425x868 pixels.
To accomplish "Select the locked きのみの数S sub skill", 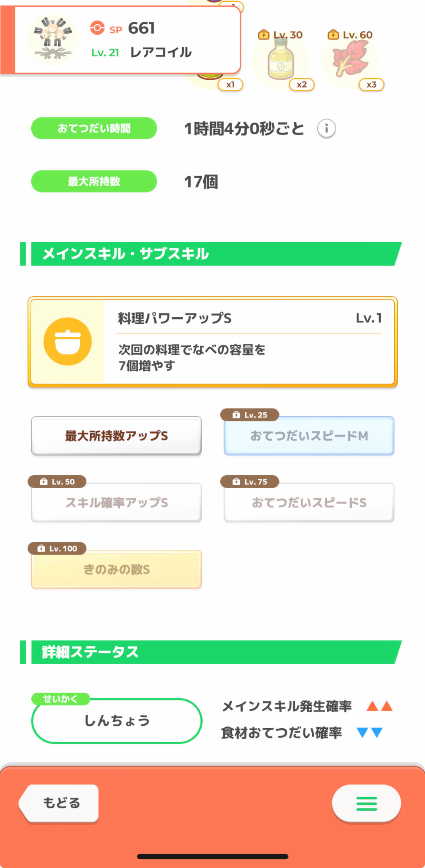I will point(116,569).
